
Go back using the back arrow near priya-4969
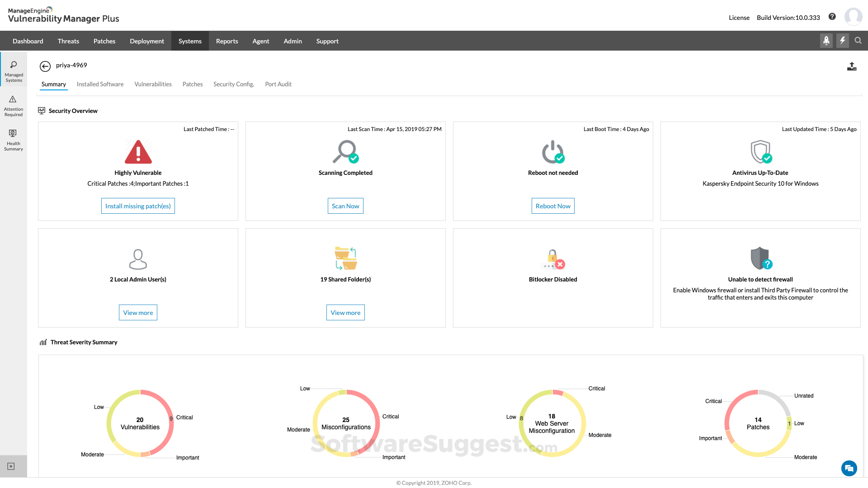pyautogui.click(x=45, y=66)
